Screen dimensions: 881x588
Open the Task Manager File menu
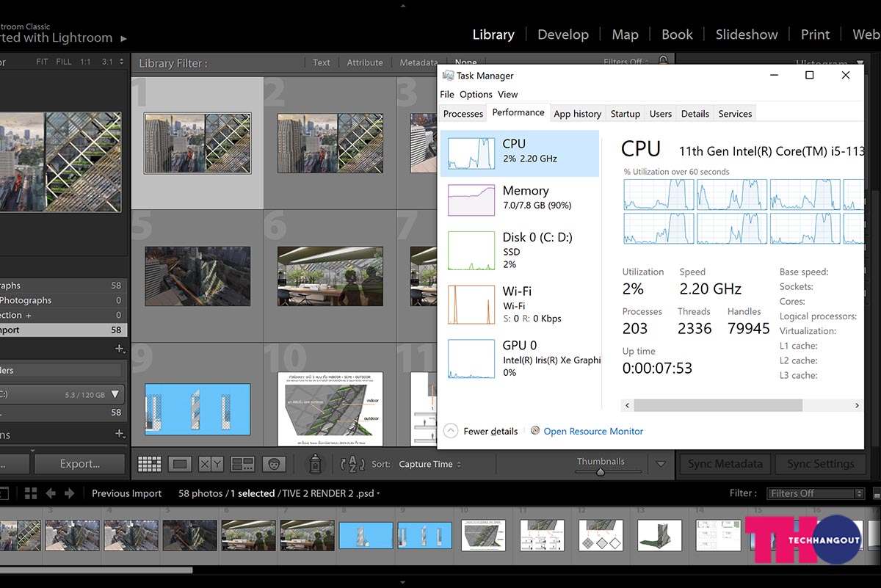click(x=447, y=94)
